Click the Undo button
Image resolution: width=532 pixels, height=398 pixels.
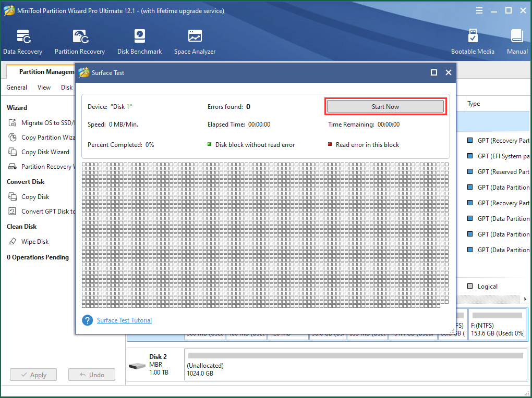[92, 375]
